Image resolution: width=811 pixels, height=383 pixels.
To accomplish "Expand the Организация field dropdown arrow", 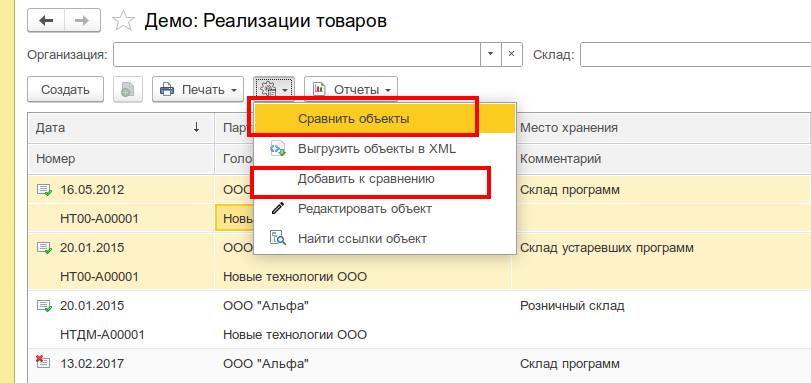I will coord(491,54).
